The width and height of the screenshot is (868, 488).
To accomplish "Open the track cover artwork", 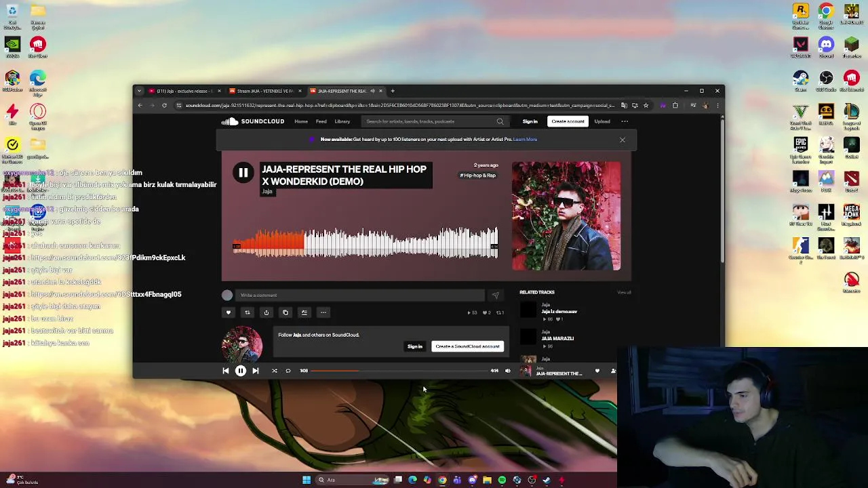I will (566, 216).
